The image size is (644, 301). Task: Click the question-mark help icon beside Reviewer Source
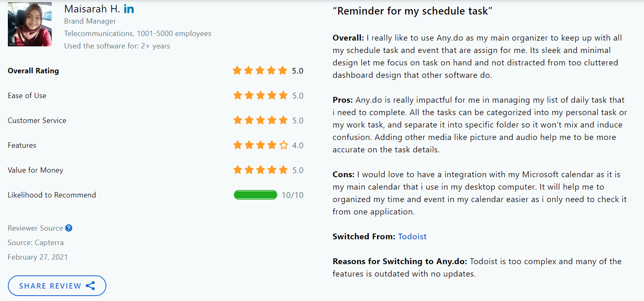[x=69, y=228]
